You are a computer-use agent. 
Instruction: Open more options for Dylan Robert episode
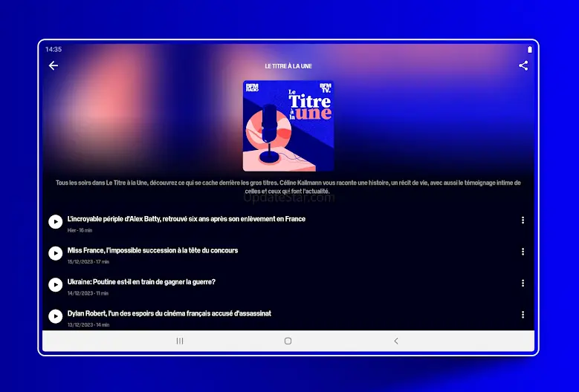pos(523,315)
